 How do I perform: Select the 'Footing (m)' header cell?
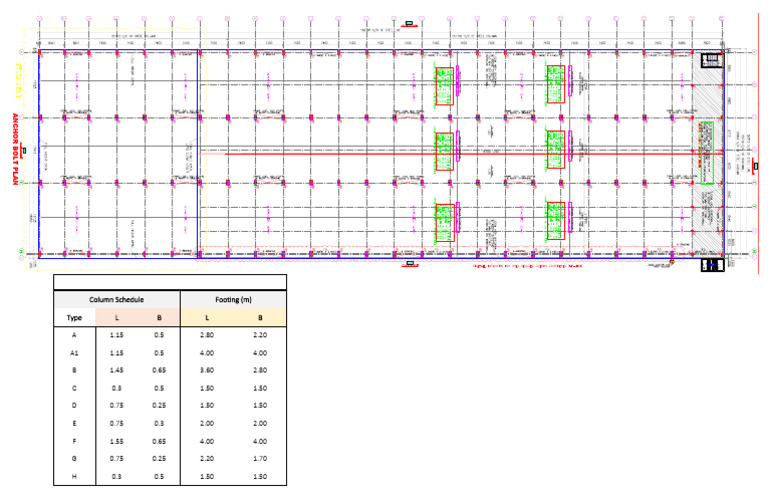234,300
